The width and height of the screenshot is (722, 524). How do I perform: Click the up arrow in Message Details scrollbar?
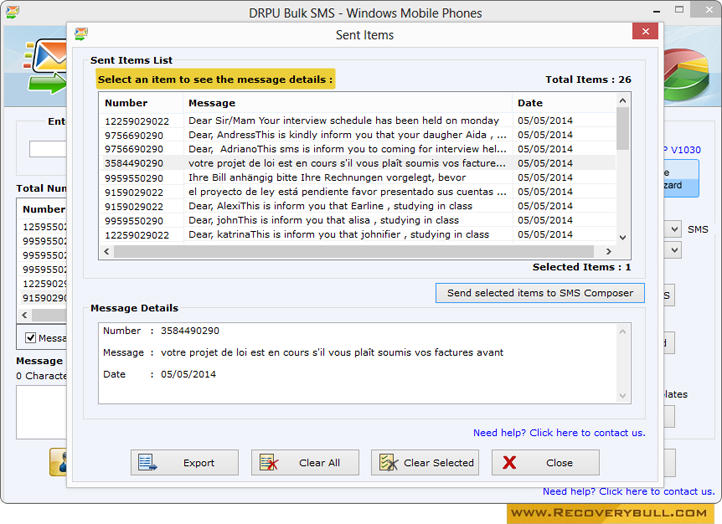(623, 332)
